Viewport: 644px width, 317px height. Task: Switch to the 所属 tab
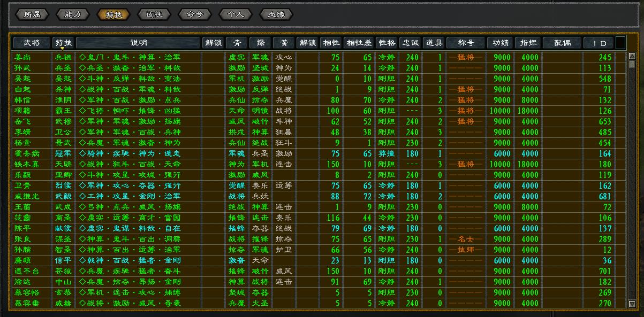(32, 14)
